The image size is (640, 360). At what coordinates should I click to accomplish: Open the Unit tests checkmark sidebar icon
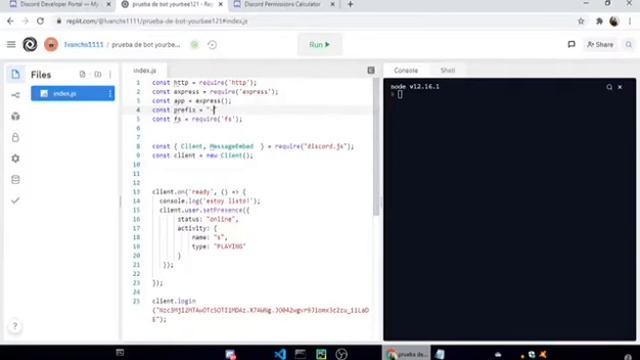16,200
